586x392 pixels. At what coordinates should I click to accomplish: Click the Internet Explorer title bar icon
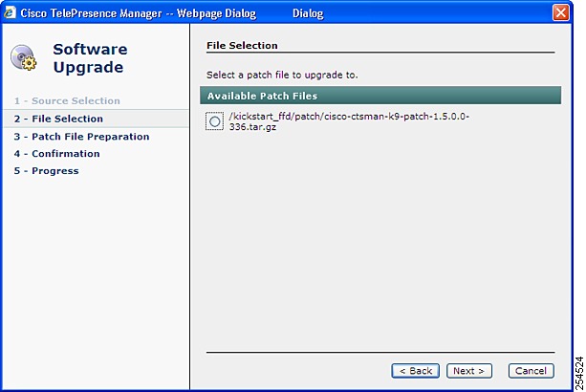[x=10, y=12]
